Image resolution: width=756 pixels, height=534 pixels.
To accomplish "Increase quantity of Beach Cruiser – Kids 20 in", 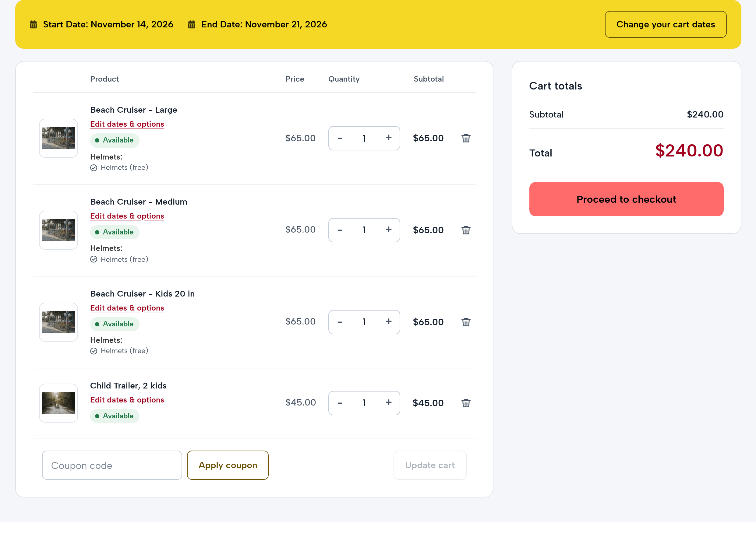I will click(x=389, y=321).
